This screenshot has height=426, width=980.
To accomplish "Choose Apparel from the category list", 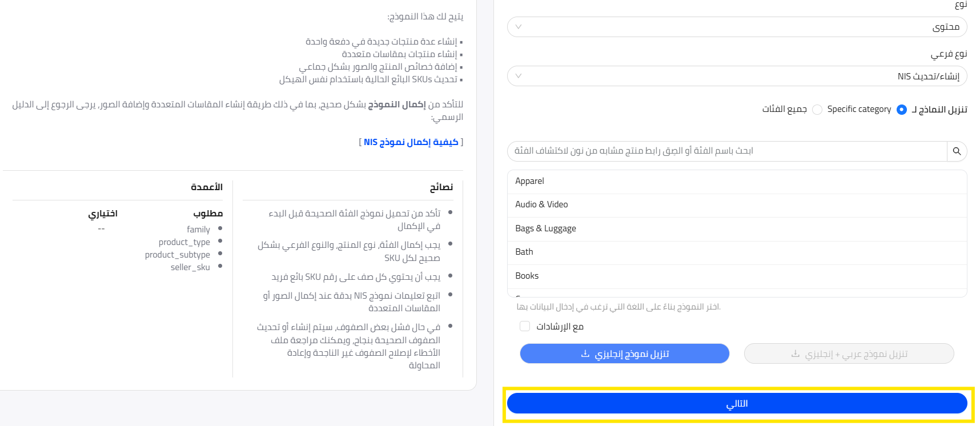I will pyautogui.click(x=529, y=181).
